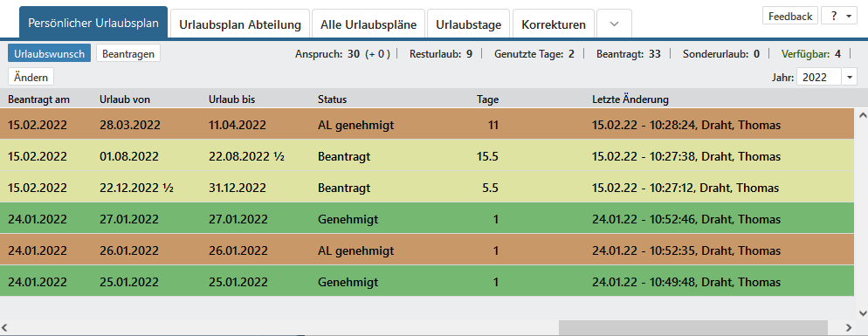Click the horizontal scrollbar thumb

point(693,327)
